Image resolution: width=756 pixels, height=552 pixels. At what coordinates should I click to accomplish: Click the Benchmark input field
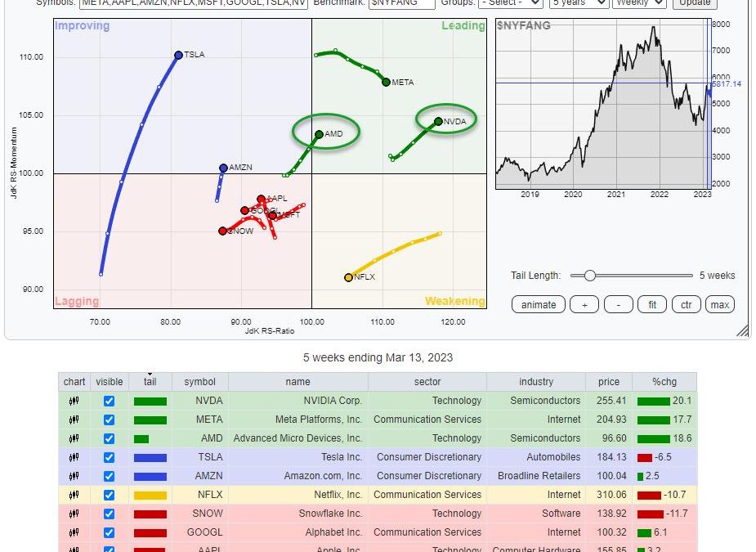[x=401, y=3]
